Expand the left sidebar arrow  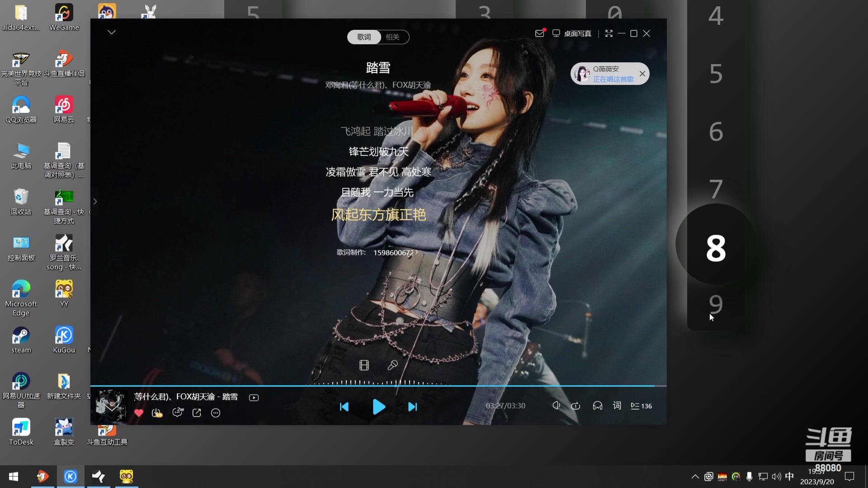coord(94,202)
